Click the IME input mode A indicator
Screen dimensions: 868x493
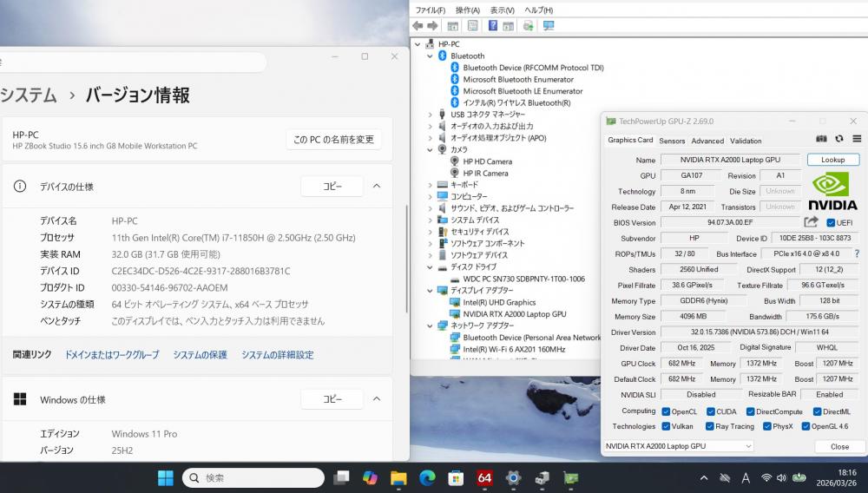coord(746,477)
